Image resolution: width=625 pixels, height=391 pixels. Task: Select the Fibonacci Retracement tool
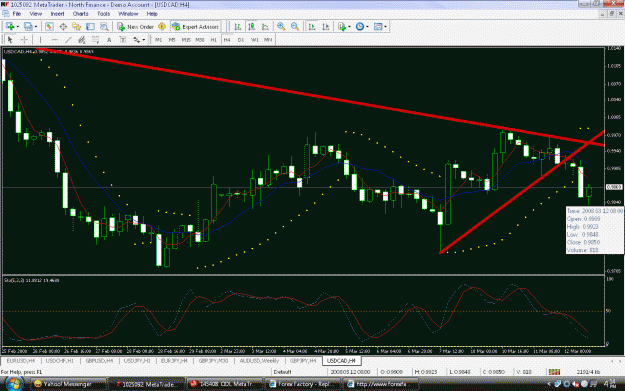tap(96, 39)
